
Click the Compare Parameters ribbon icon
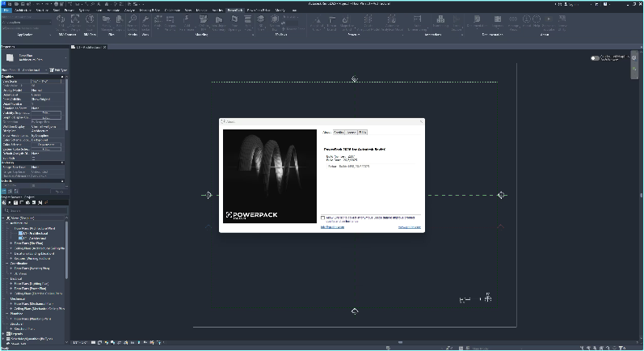170,20
